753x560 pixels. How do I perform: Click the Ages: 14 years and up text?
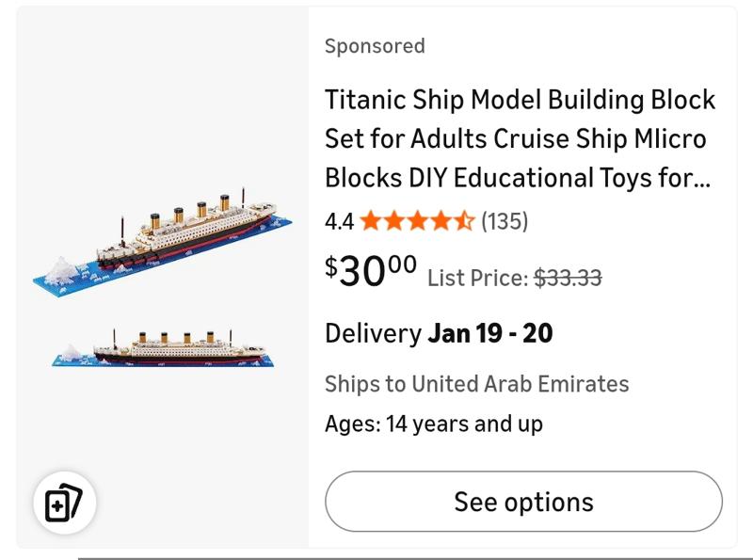click(434, 424)
